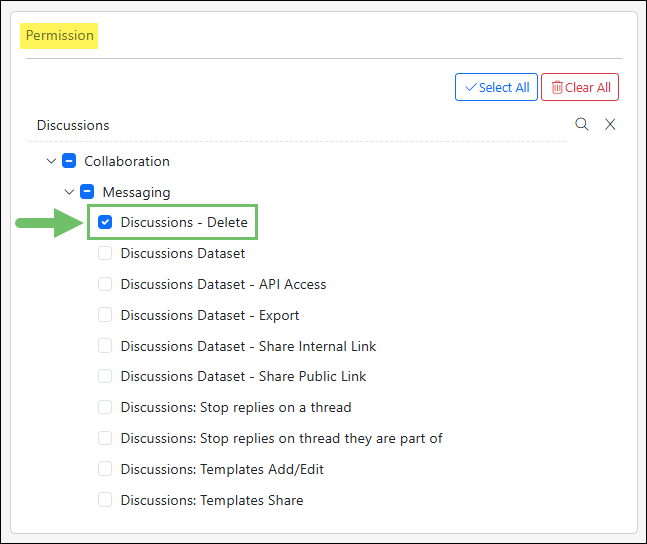647x544 pixels.
Task: Click the Clear All button
Action: (580, 87)
